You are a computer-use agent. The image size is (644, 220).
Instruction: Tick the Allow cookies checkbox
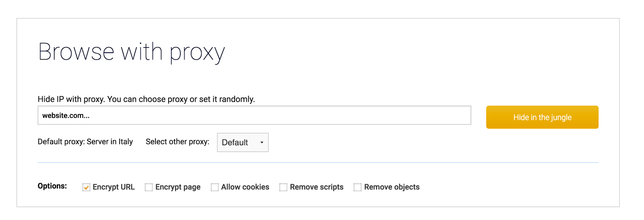215,187
